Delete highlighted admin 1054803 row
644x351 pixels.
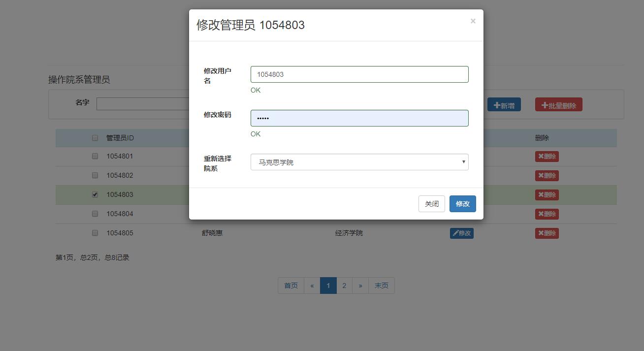[547, 194]
